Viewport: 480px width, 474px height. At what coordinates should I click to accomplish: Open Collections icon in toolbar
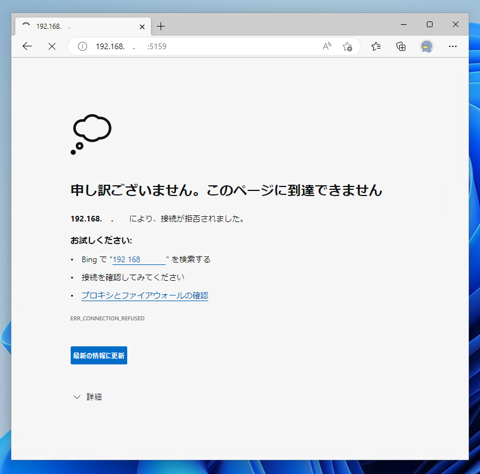tap(401, 46)
